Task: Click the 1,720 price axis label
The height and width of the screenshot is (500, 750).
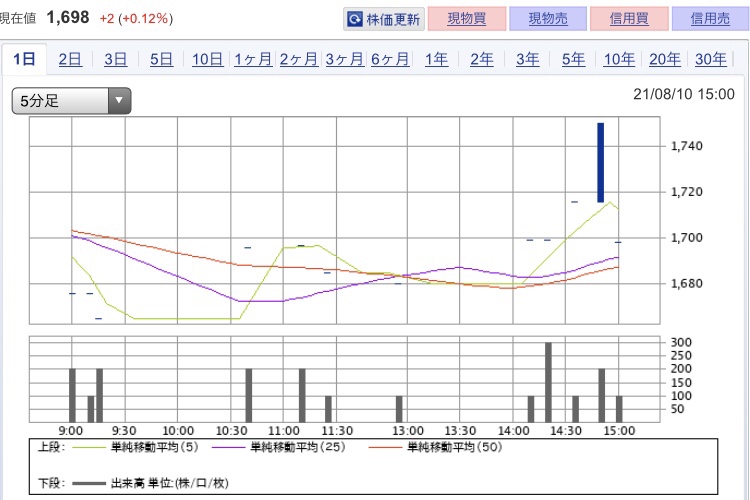Action: coord(687,192)
